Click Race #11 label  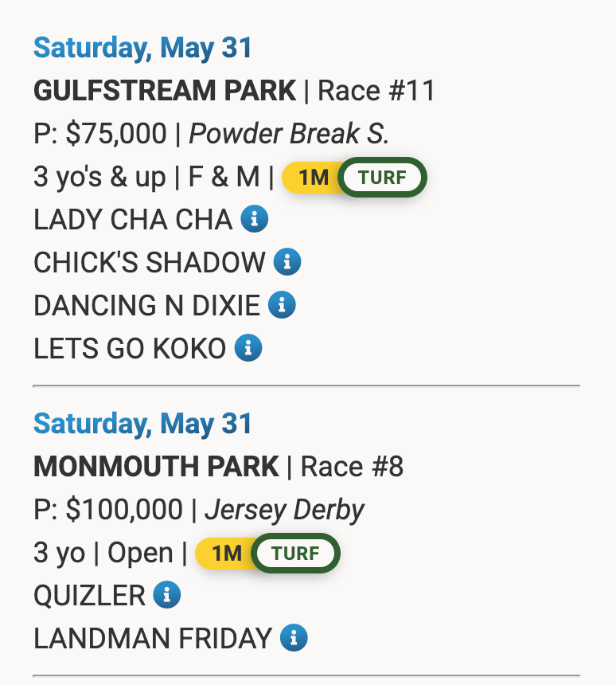(376, 91)
